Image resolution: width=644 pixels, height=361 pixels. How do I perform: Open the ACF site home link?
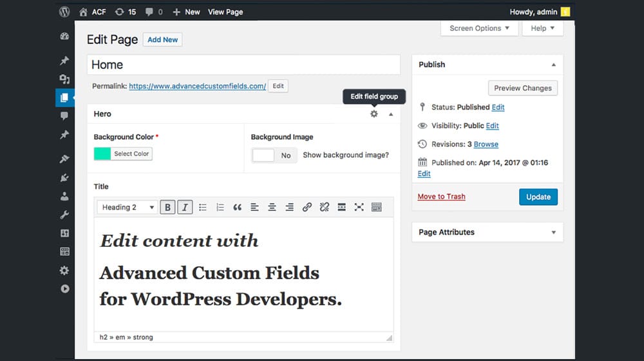[x=92, y=12]
